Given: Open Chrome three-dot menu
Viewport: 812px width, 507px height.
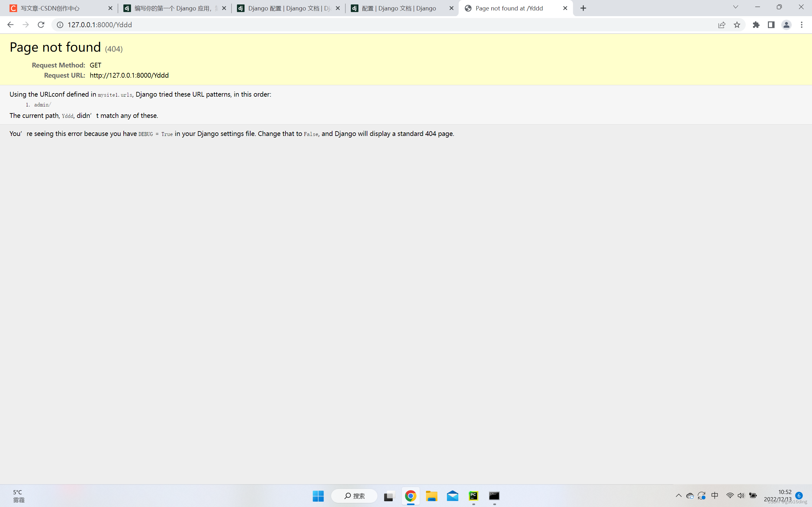Looking at the screenshot, I should (x=802, y=25).
